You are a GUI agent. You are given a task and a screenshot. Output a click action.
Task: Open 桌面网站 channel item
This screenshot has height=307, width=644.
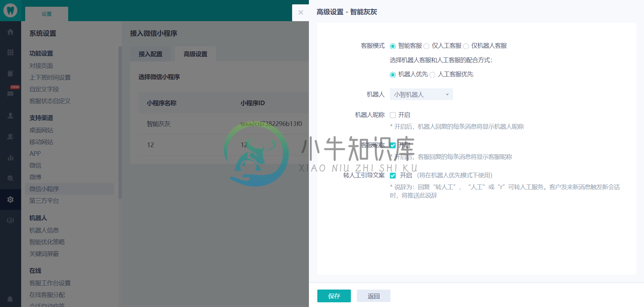pos(41,130)
